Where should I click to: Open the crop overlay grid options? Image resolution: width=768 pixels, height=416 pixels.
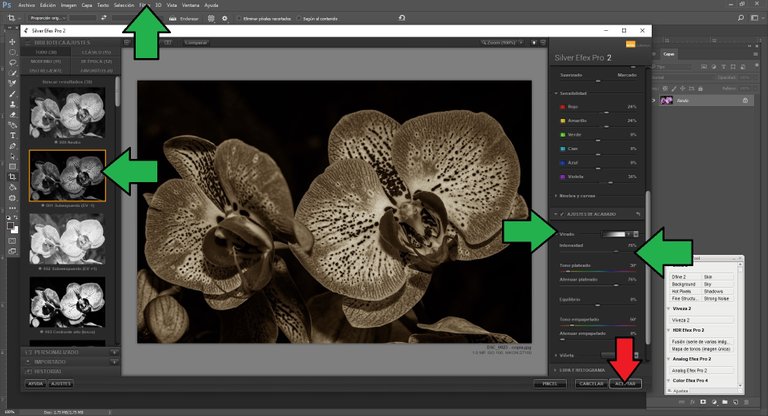coord(211,18)
